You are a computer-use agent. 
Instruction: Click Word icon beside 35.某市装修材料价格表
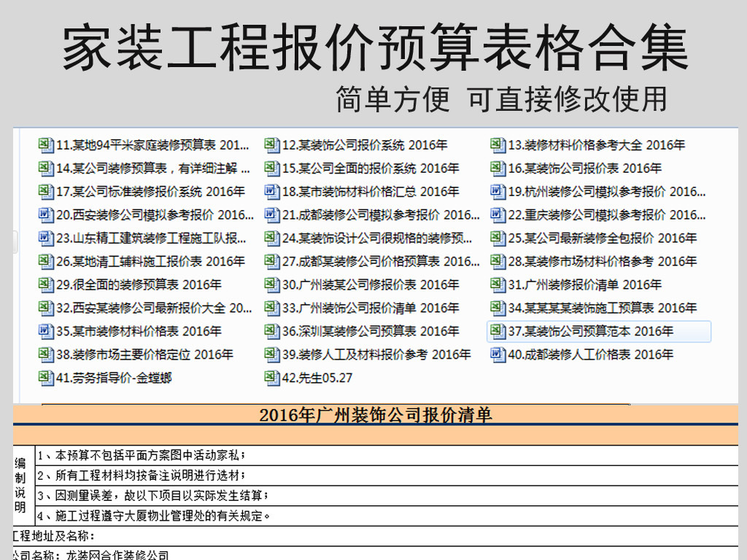[46, 332]
